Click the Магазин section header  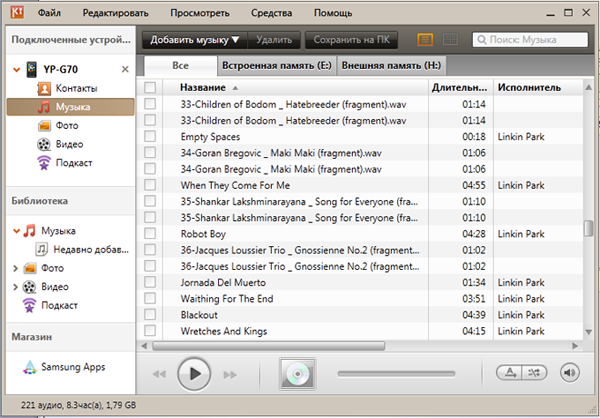coord(71,337)
